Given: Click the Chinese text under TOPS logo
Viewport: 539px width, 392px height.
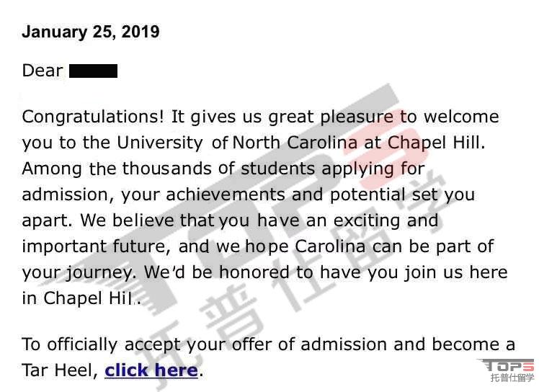Looking at the screenshot, I should coord(512,377).
